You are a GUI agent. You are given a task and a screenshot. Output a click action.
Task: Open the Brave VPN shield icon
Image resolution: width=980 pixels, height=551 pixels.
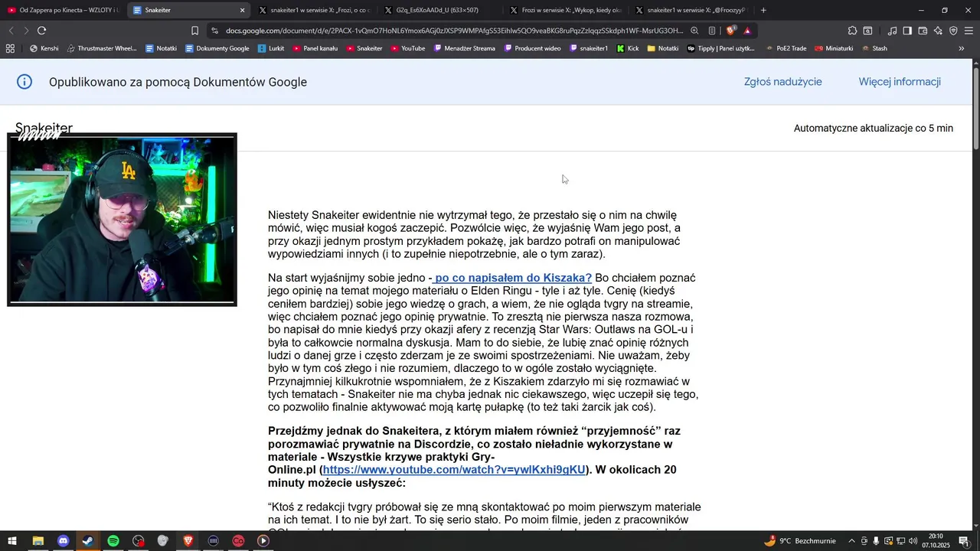tap(953, 31)
